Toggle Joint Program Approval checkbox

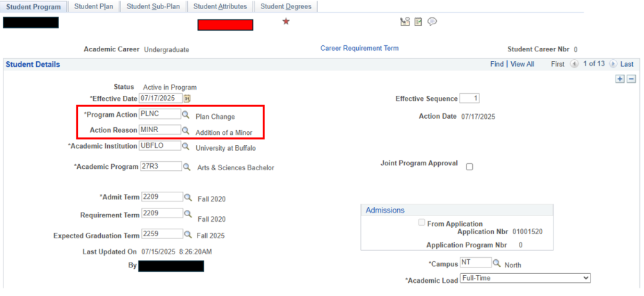[469, 167]
